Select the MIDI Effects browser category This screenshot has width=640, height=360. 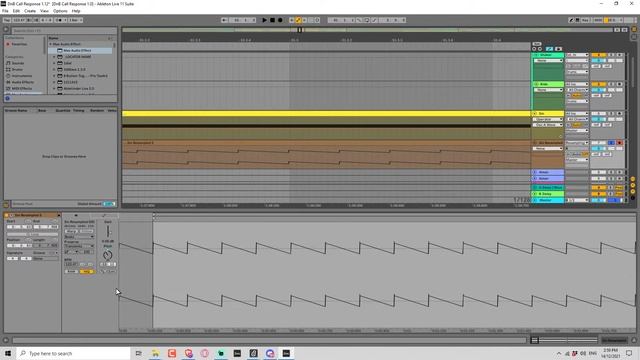pos(22,88)
